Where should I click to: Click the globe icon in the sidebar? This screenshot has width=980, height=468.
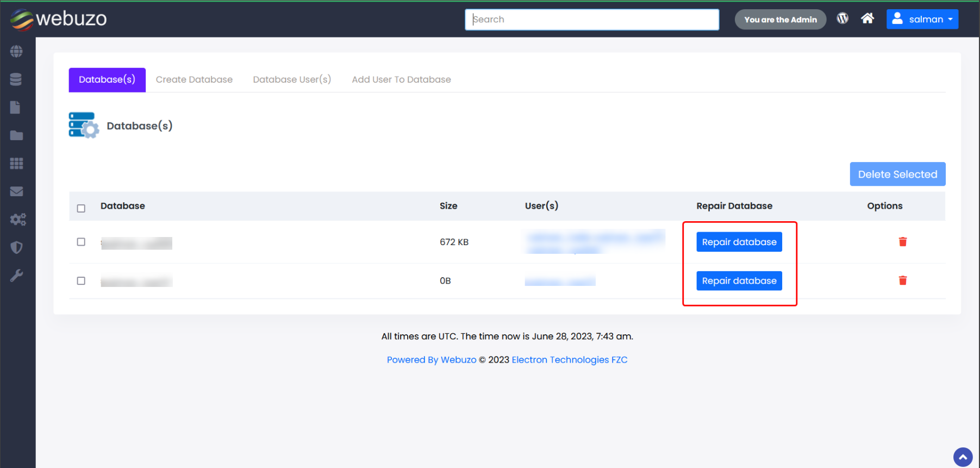coord(16,52)
